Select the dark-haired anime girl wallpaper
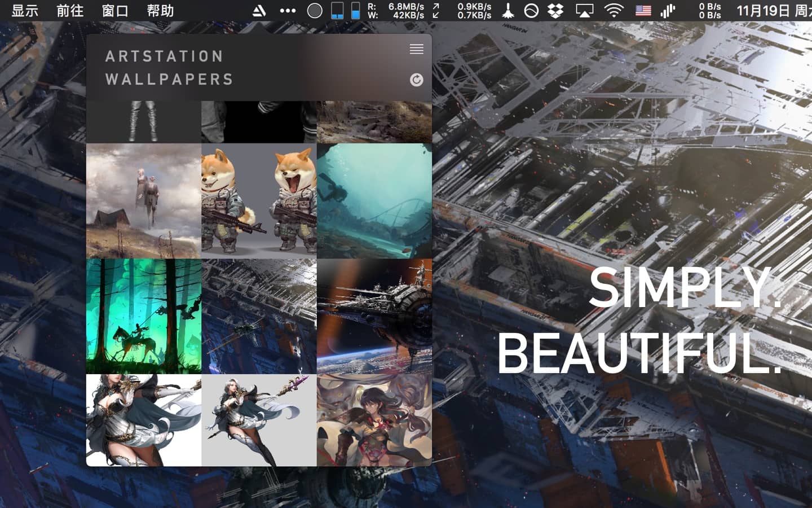The height and width of the screenshot is (508, 812). (374, 420)
